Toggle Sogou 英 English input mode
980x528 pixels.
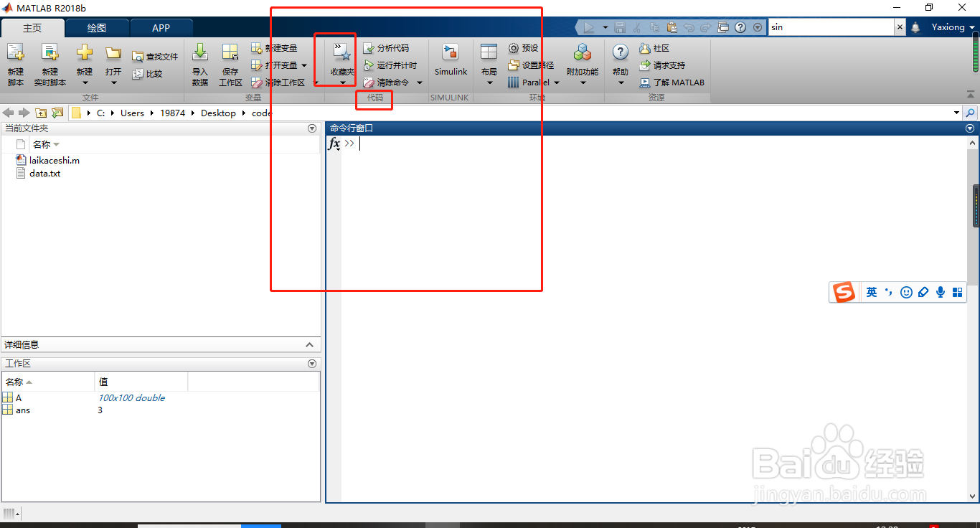pyautogui.click(x=872, y=293)
